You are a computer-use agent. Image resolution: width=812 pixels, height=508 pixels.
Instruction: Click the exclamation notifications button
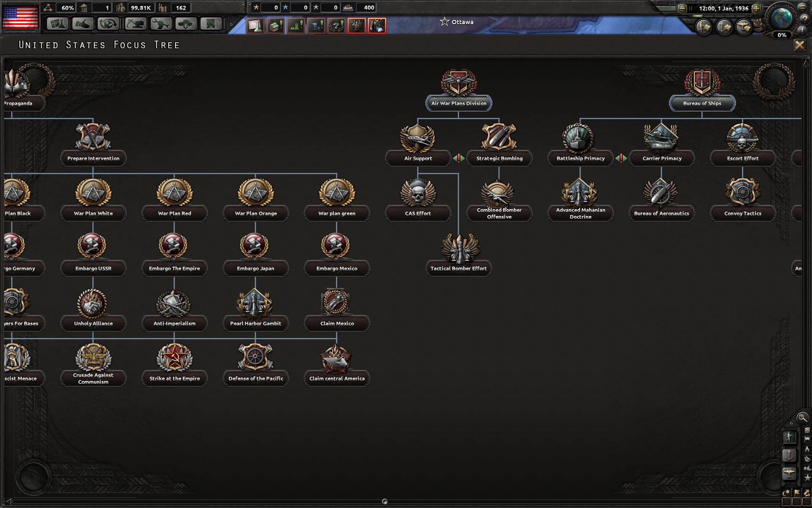point(802,30)
